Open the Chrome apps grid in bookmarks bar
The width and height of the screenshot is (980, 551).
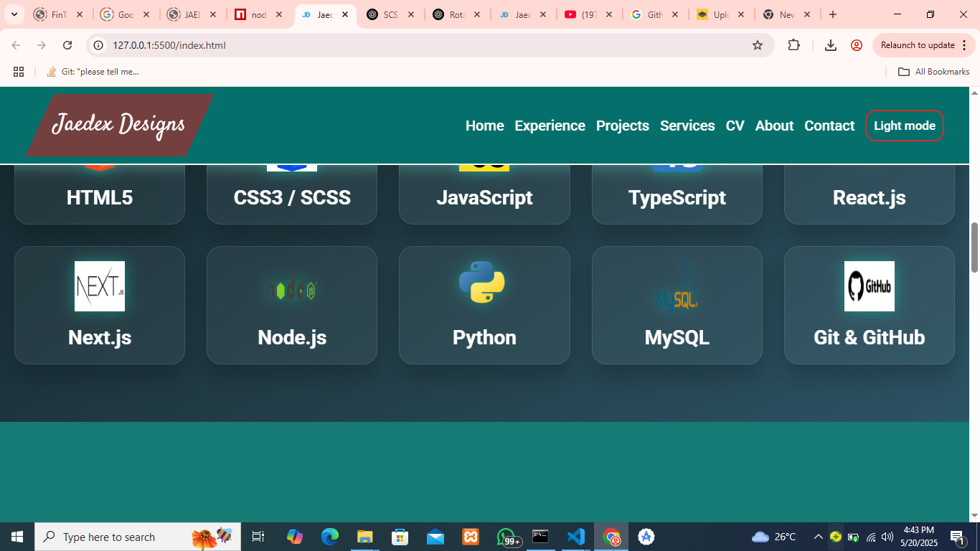pyautogui.click(x=19, y=72)
